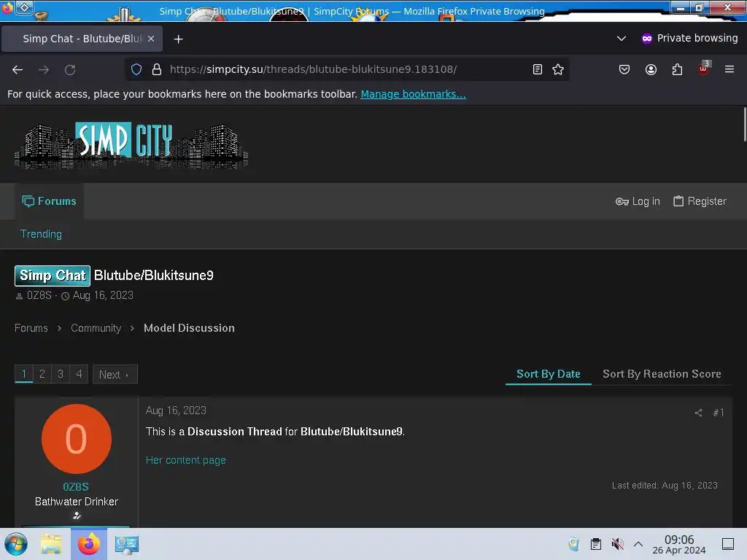Go to Community breadcrumb
The height and width of the screenshot is (560, 747).
(96, 328)
